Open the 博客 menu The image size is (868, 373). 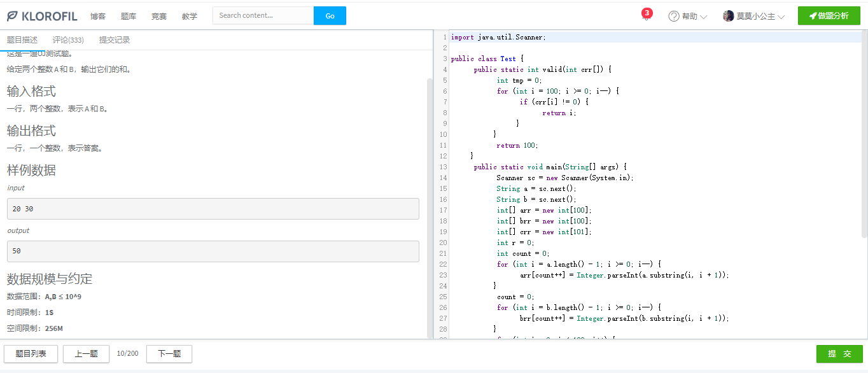[98, 17]
